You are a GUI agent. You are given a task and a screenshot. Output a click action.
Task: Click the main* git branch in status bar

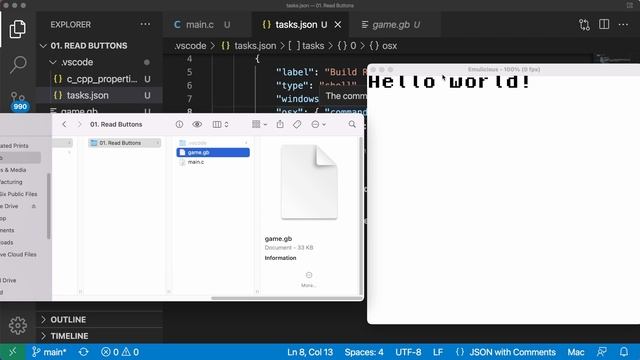pyautogui.click(x=49, y=352)
